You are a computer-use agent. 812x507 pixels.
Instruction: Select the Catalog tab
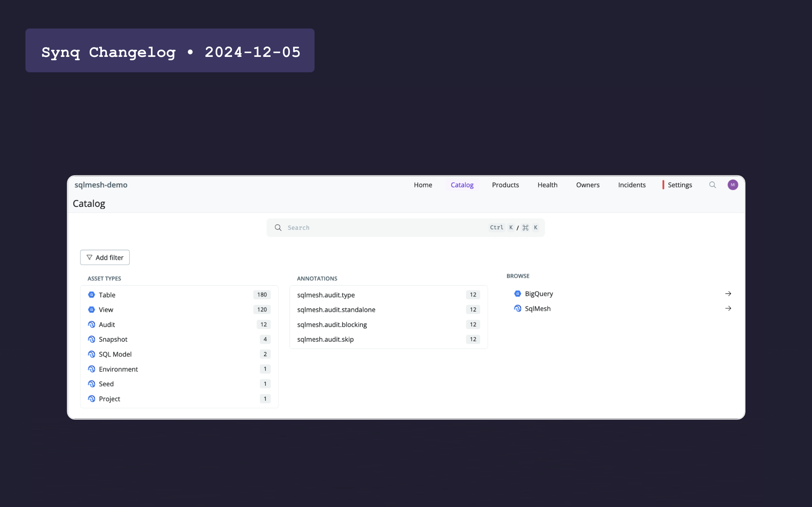pos(462,185)
